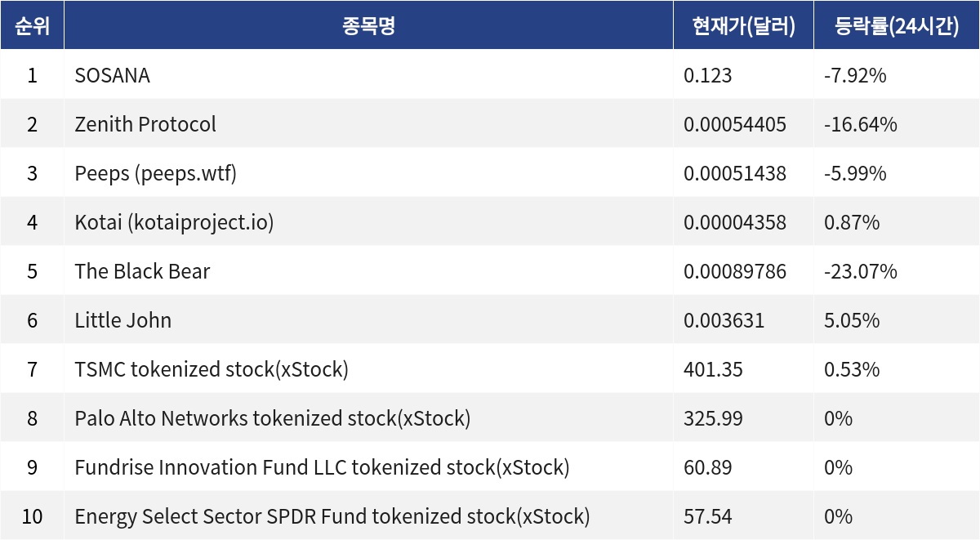Image resolution: width=980 pixels, height=540 pixels.
Task: Click the price 0.123
Action: pos(708,76)
